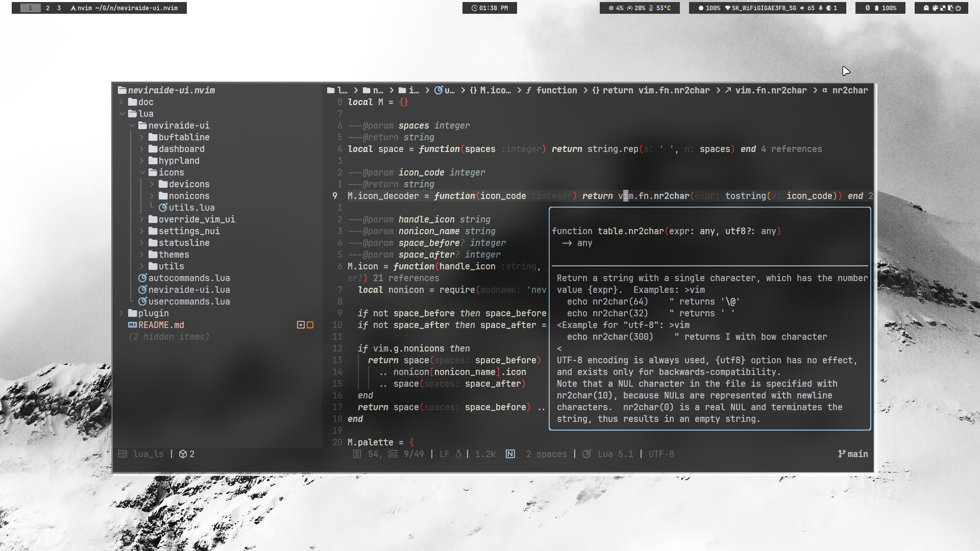Expand the doc folder
980x551 pixels.
pyautogui.click(x=121, y=102)
